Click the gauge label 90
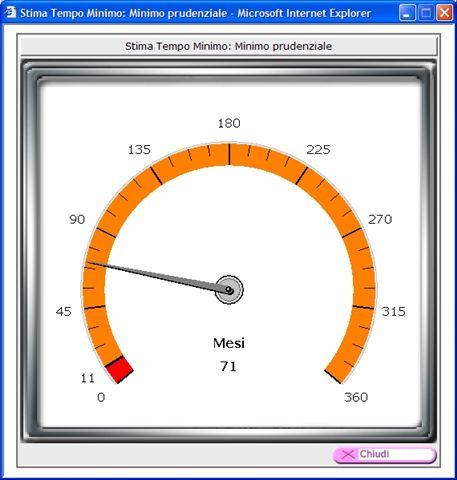Image resolution: width=457 pixels, height=480 pixels. coord(77,219)
